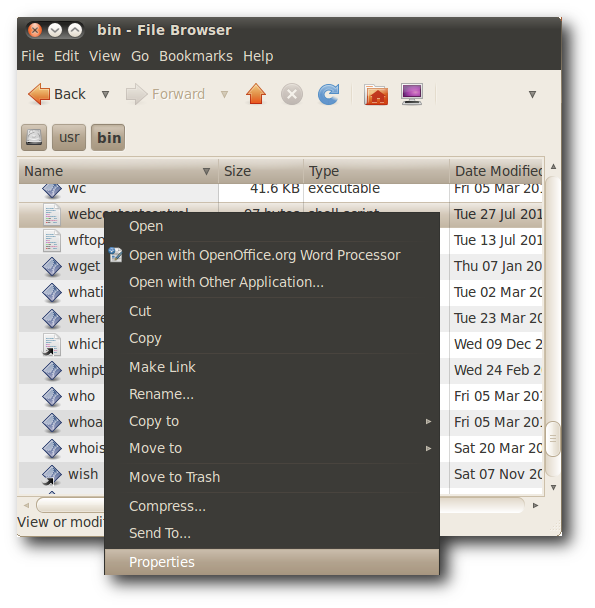
Task: Choose Make Link in the context menu
Action: pos(272,367)
